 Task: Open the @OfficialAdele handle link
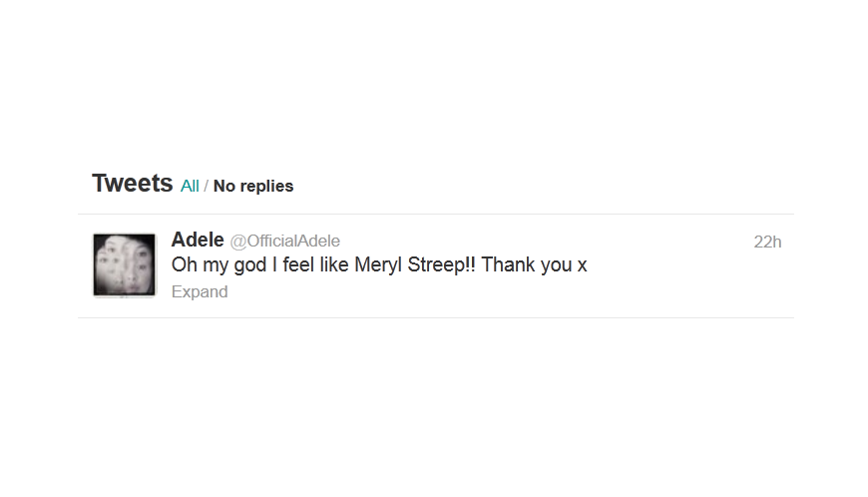285,242
